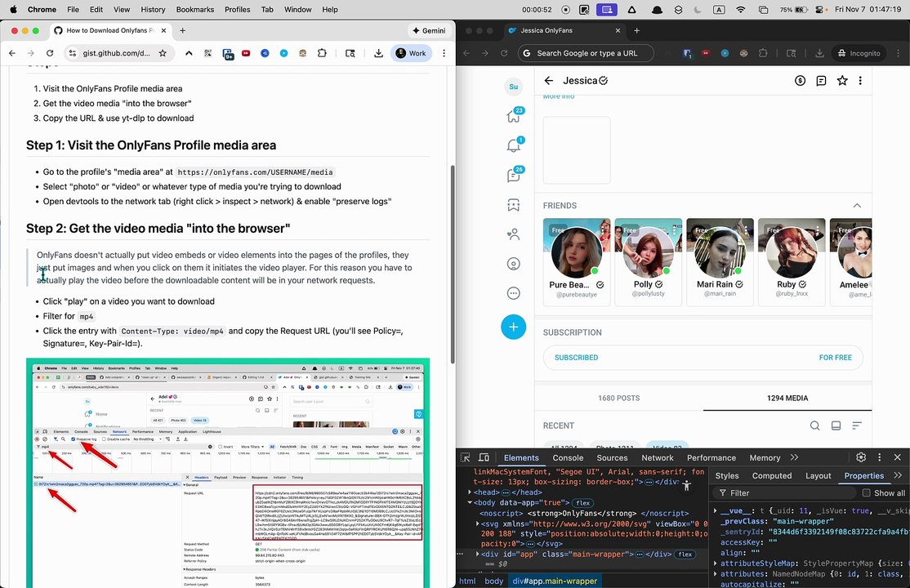Open the Mari Rain friend card
This screenshot has height=588, width=910.
coord(720,261)
